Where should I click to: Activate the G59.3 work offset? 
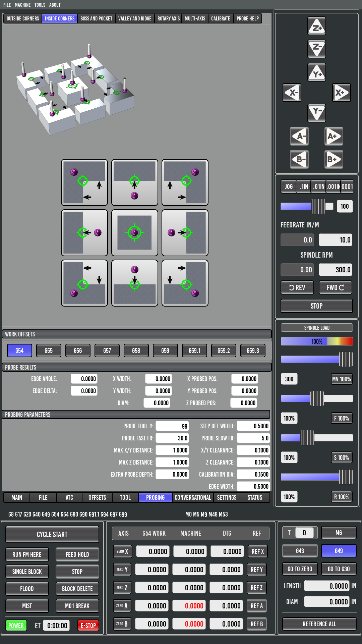point(253,351)
